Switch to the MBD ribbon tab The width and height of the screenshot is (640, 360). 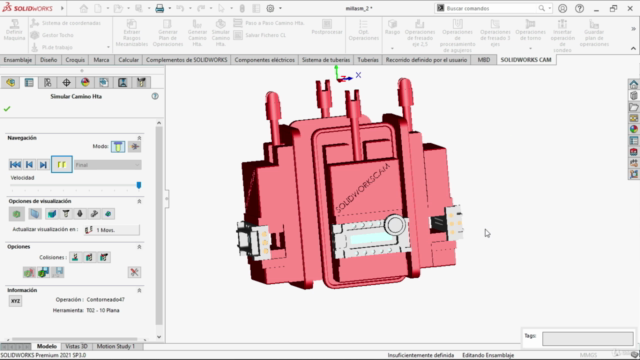484,60
